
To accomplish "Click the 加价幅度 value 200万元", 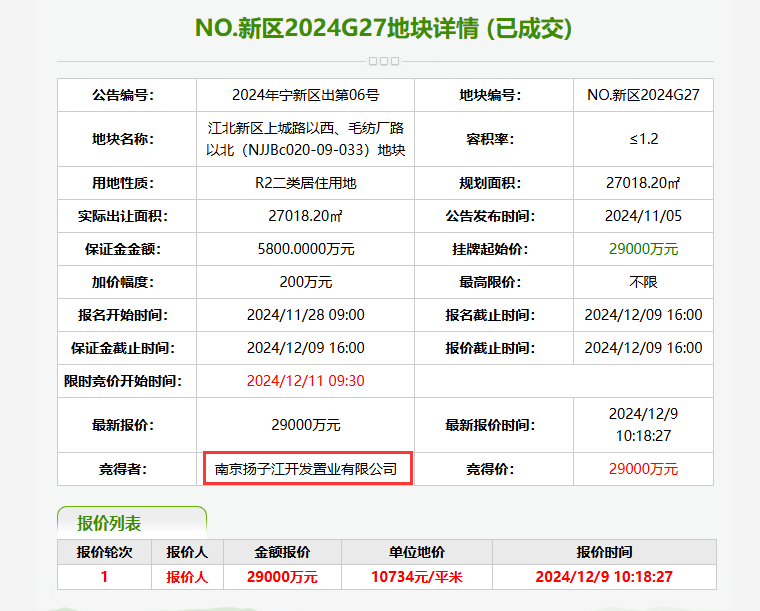I will [x=305, y=282].
